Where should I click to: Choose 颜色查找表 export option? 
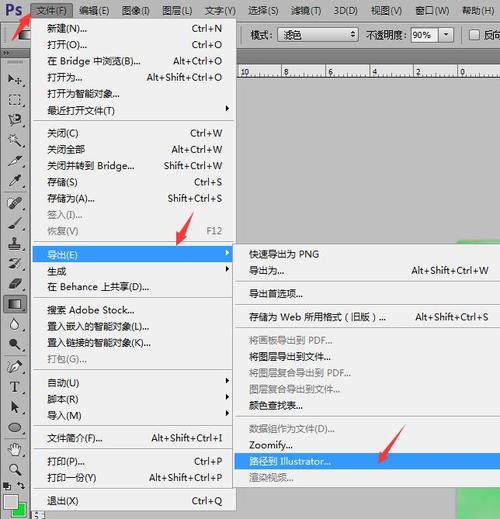coord(367,405)
